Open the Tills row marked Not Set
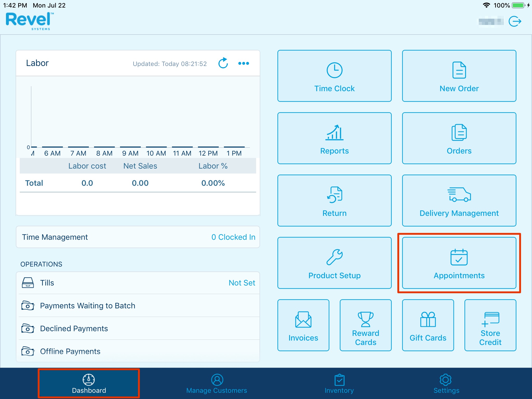 point(138,283)
